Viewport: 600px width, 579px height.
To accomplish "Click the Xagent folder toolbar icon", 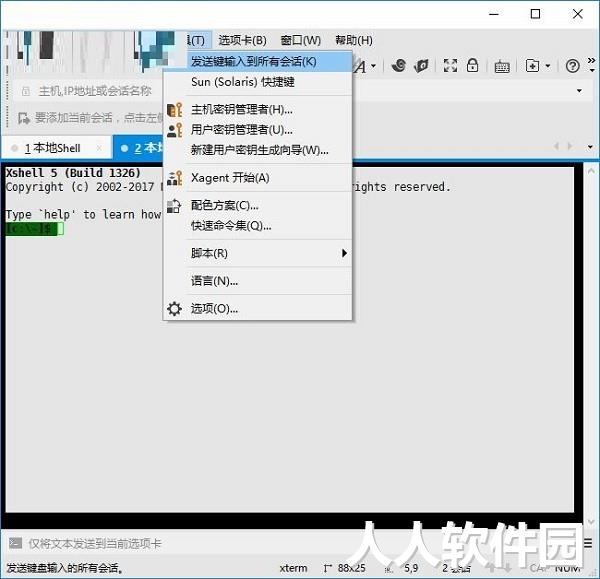I will (x=421, y=66).
